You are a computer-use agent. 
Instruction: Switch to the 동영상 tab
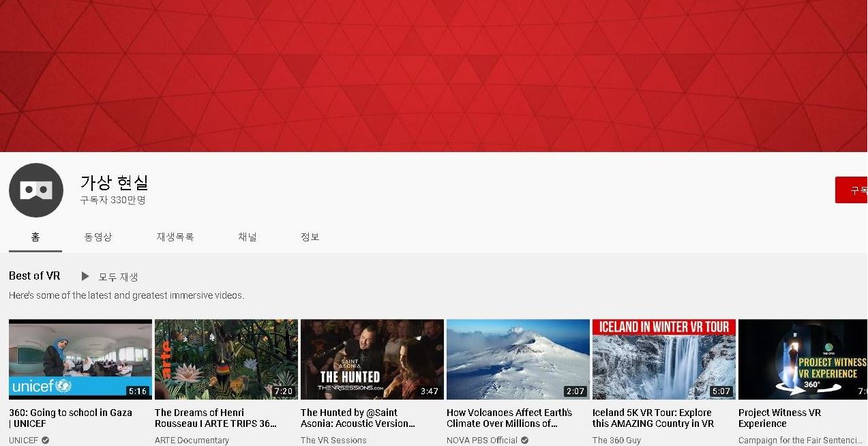click(x=98, y=237)
